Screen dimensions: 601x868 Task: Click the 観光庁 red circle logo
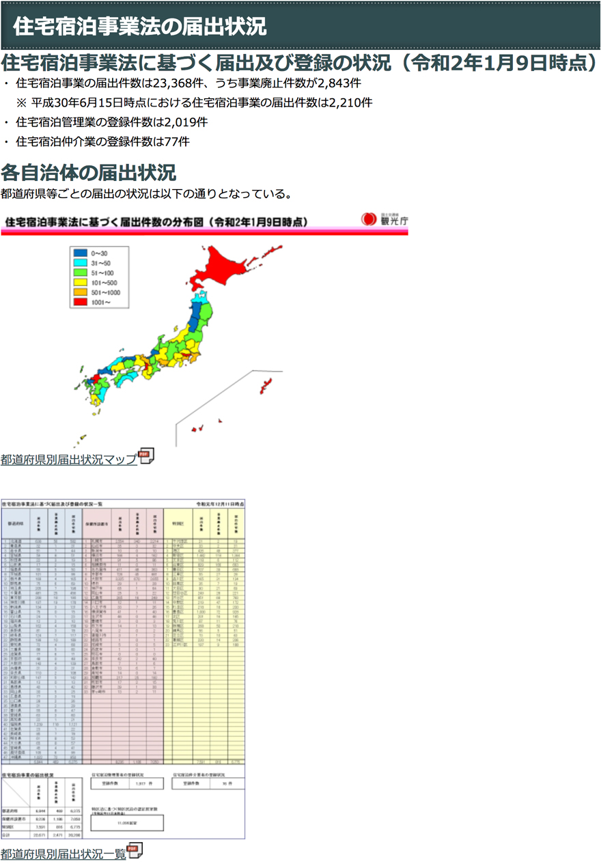point(369,220)
